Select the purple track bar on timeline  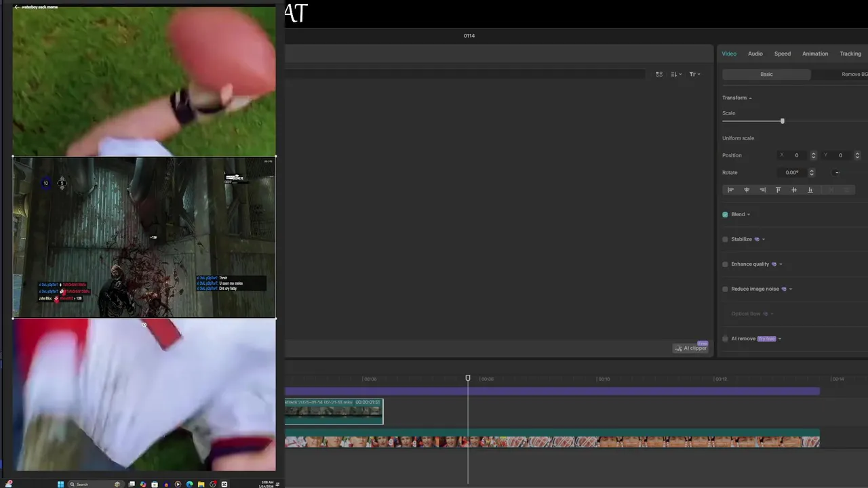(x=552, y=392)
